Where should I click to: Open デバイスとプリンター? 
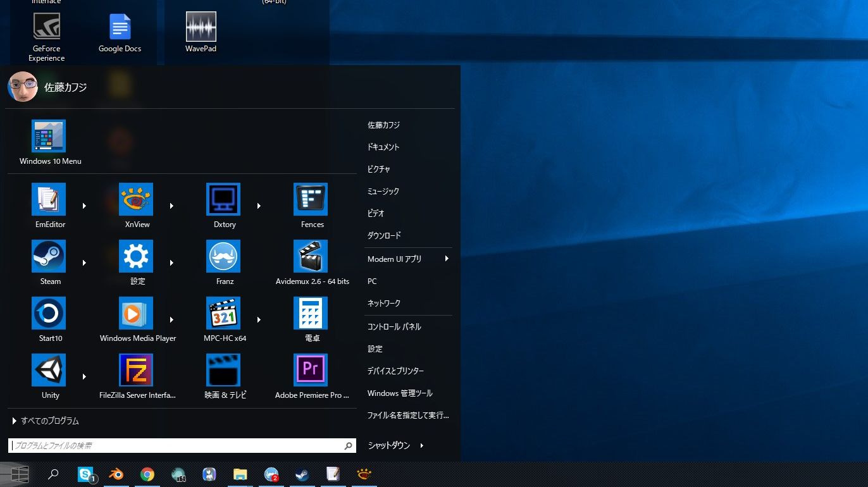tap(395, 371)
